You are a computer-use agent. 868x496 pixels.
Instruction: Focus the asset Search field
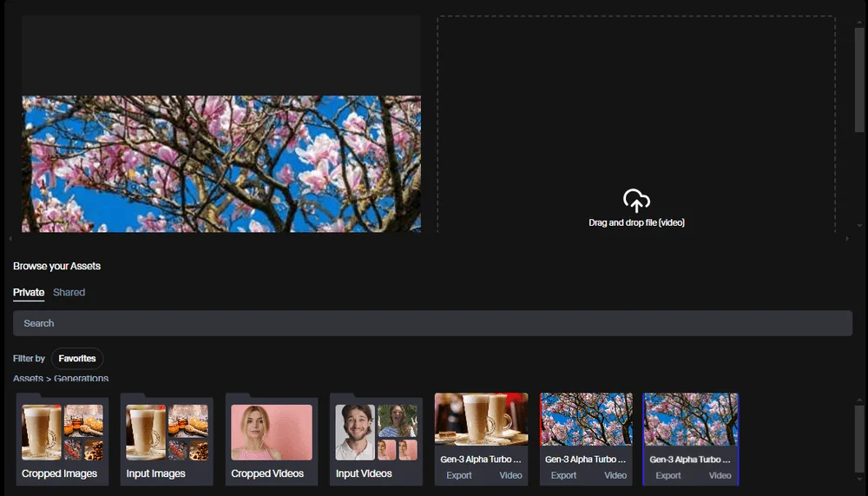tap(432, 323)
